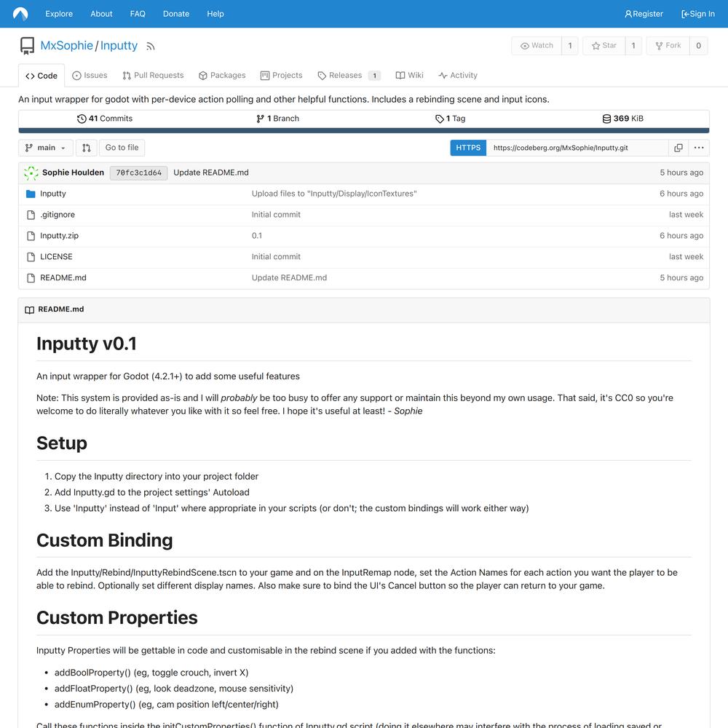Viewport: 728px width, 728px height.
Task: Open the Activity tab
Action: pyautogui.click(x=458, y=75)
